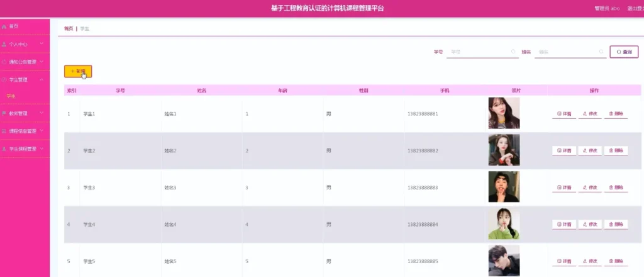The width and height of the screenshot is (644, 277).
Task: Select the 学生 submenu item
Action: pyautogui.click(x=11, y=96)
